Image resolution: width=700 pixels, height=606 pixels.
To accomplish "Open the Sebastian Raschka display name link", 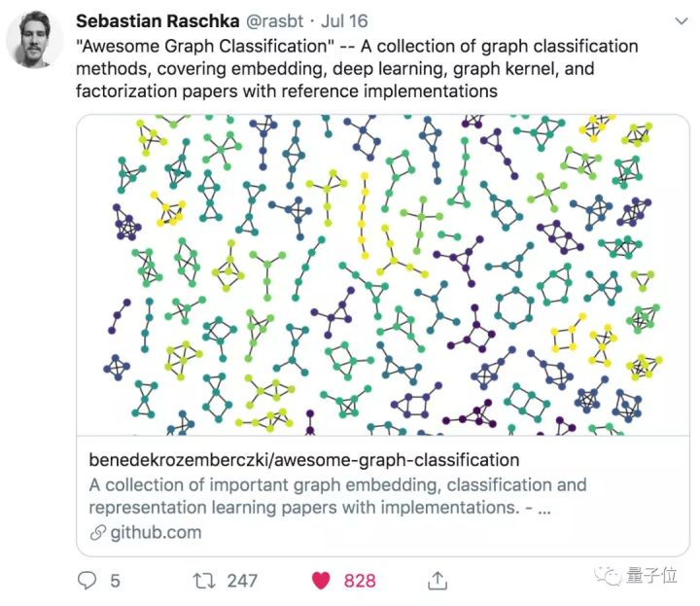I will 157,21.
